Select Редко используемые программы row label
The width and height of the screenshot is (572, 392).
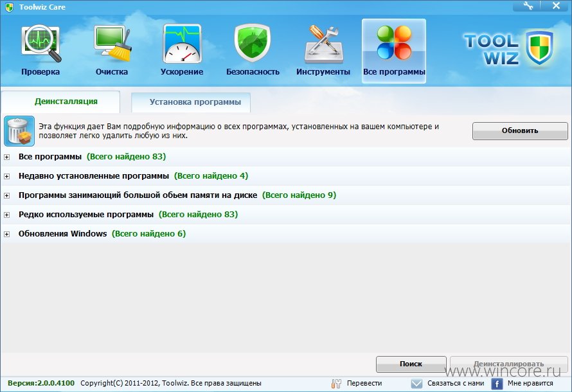86,215
